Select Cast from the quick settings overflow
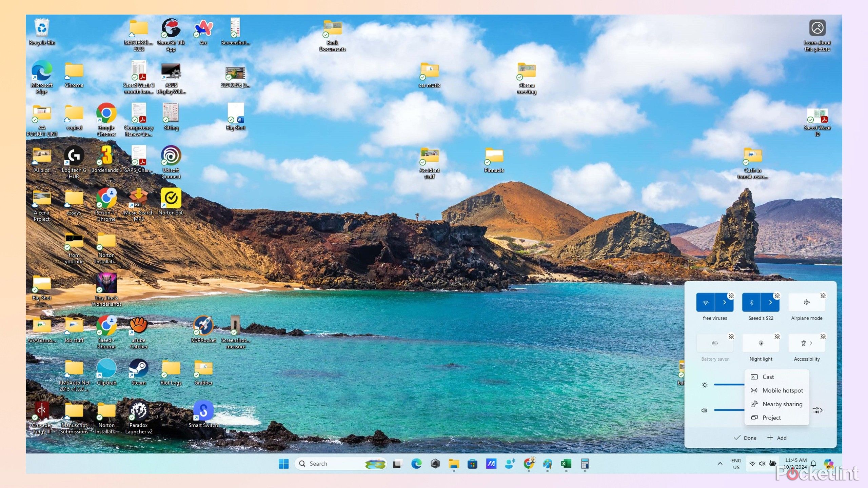Screen dimensions: 868x488 point(769,377)
